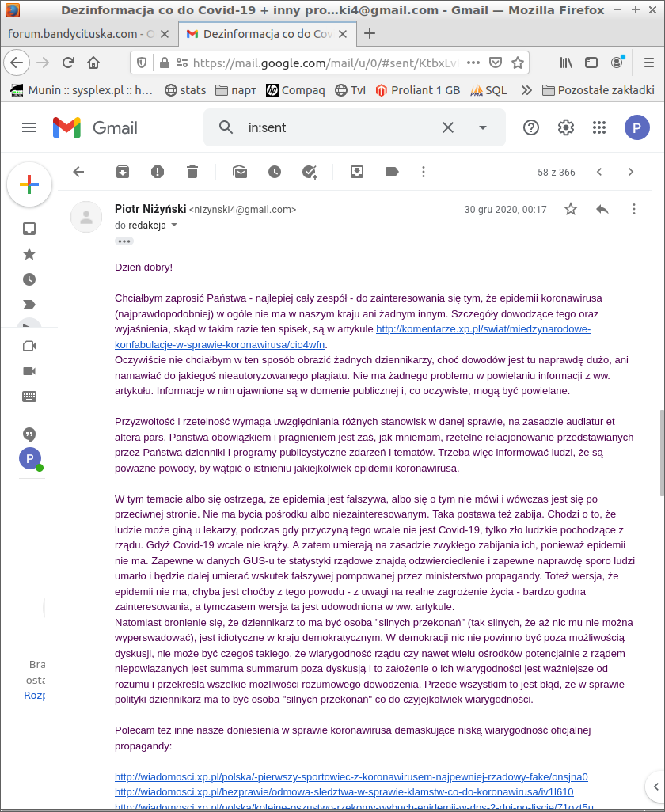The width and height of the screenshot is (665, 812).
Task: Snooze this email with the clock icon
Action: 275,172
